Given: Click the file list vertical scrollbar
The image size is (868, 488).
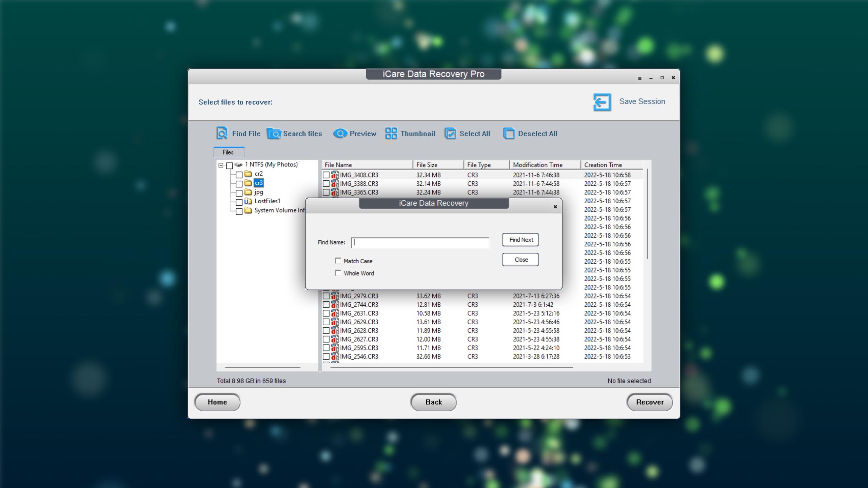Looking at the screenshot, I should point(647,213).
